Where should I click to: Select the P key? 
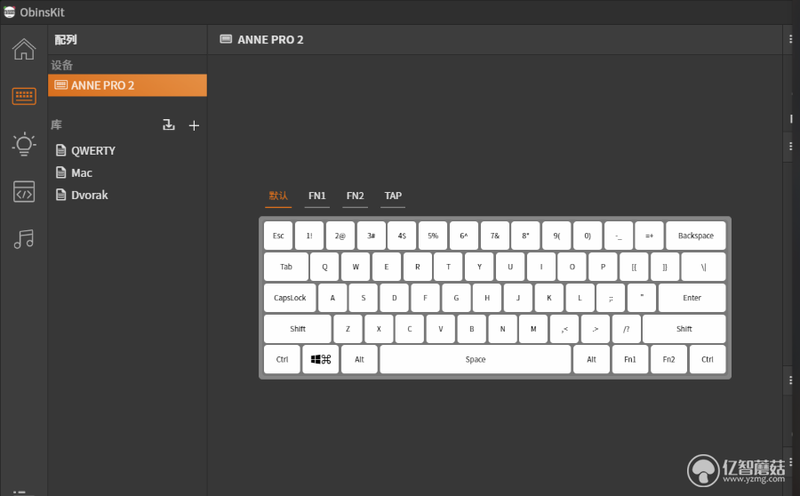point(603,267)
